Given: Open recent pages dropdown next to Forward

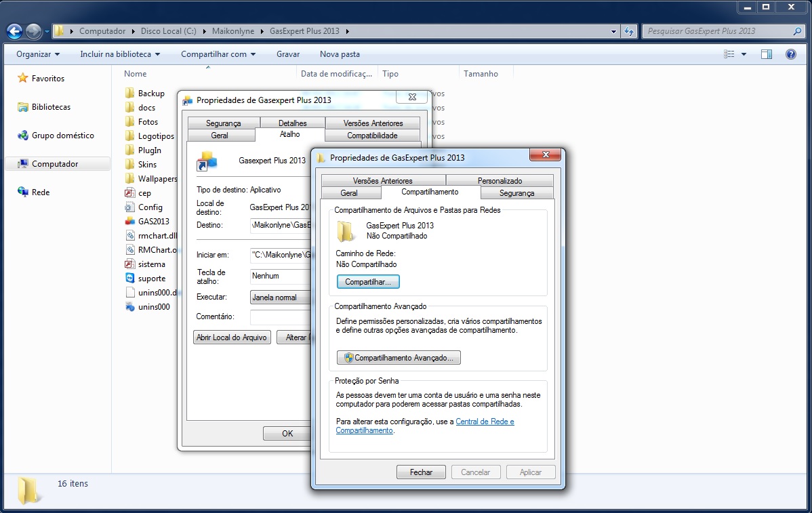Looking at the screenshot, I should 47,32.
